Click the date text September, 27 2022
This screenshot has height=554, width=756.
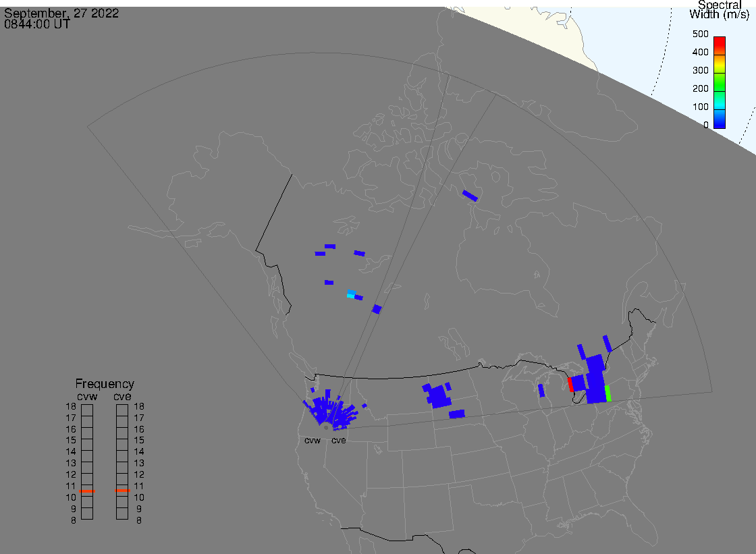[61, 13]
